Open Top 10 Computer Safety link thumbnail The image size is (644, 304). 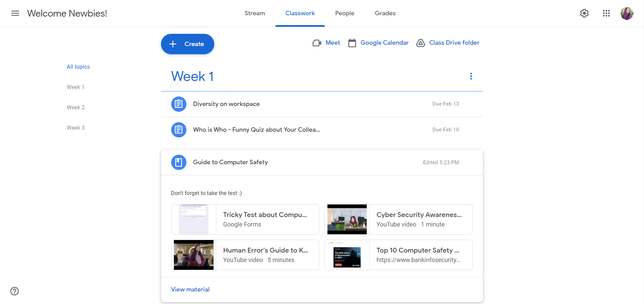click(347, 255)
